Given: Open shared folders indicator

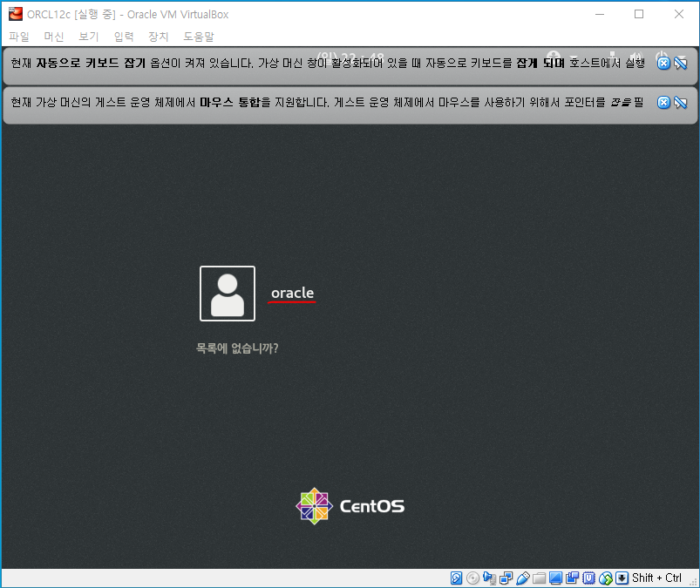Looking at the screenshot, I should click(540, 578).
